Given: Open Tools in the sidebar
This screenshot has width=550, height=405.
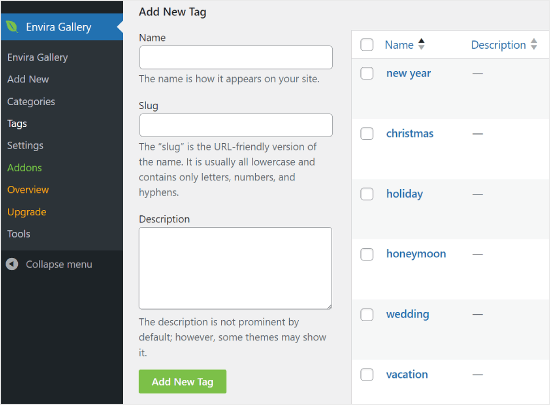Looking at the screenshot, I should (x=19, y=234).
